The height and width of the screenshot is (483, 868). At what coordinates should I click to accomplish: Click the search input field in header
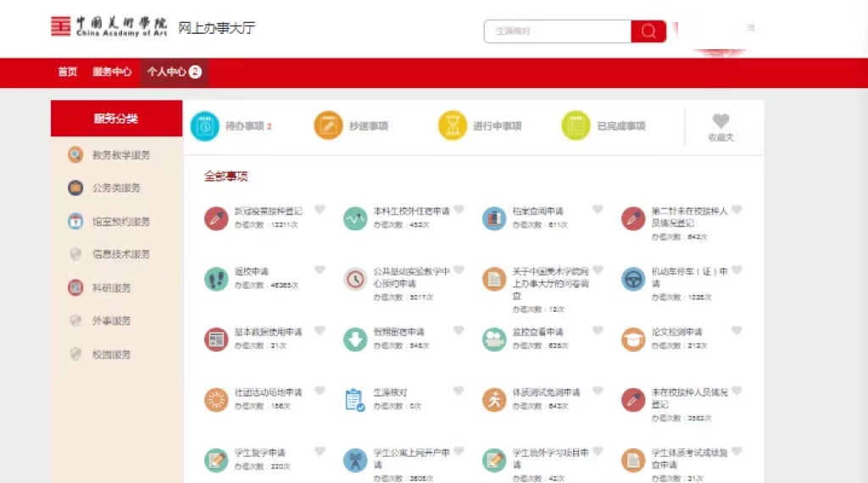557,31
